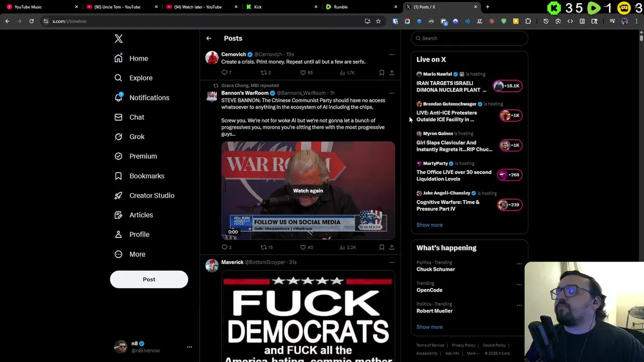Switch to Rumble tab
Image resolution: width=644 pixels, height=362 pixels.
360,7
